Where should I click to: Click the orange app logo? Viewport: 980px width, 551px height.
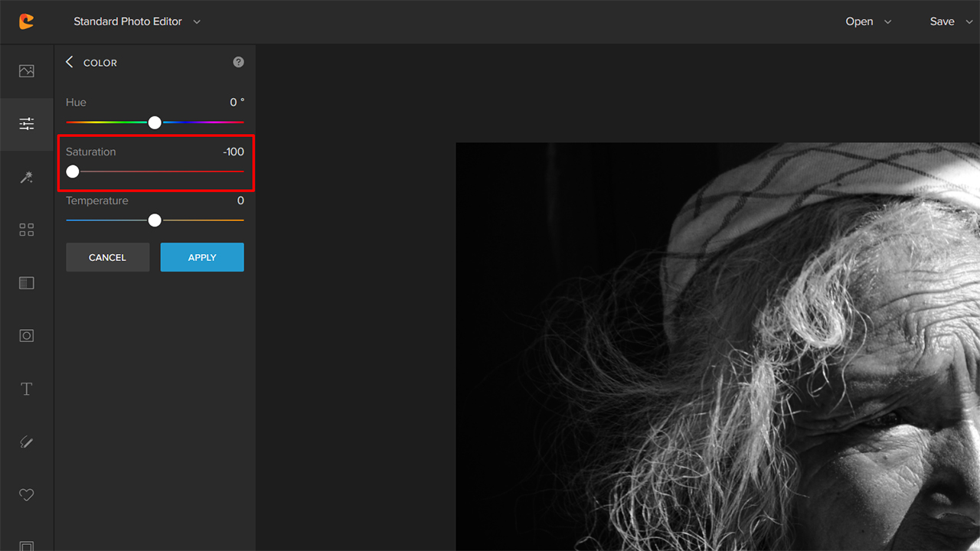(26, 21)
